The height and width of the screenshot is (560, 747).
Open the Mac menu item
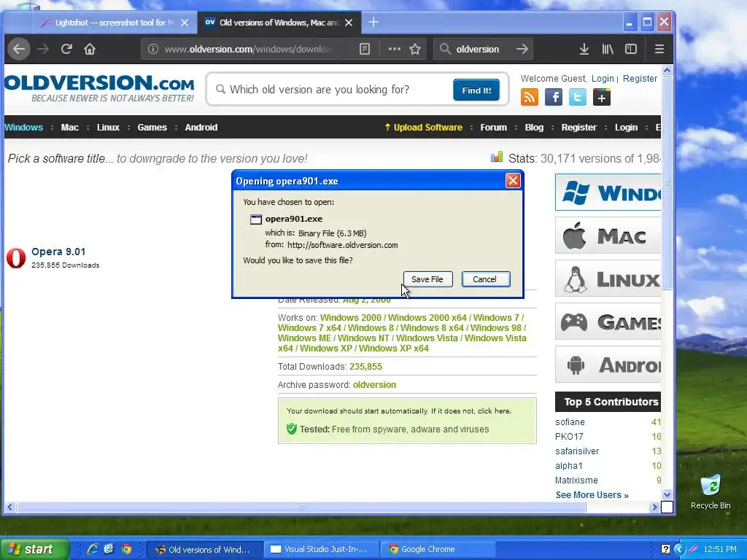click(69, 127)
